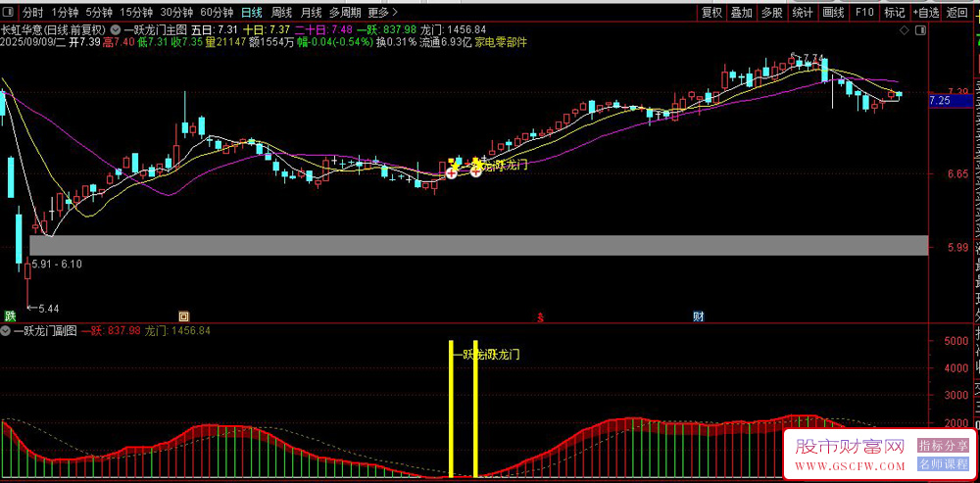The width and height of the screenshot is (980, 483).
Task: Switch to 30分钟 period
Action: coord(176,12)
